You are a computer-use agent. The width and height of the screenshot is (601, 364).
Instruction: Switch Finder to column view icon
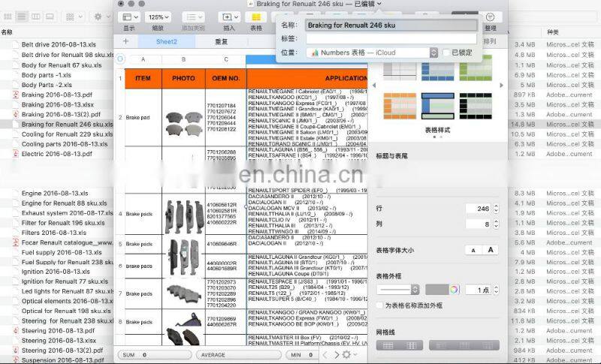(x=36, y=16)
